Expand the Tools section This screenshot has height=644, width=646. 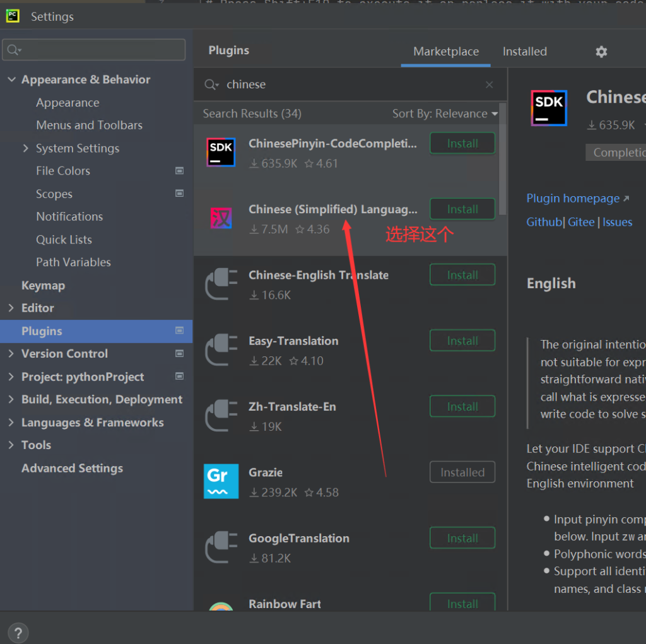coord(11,445)
